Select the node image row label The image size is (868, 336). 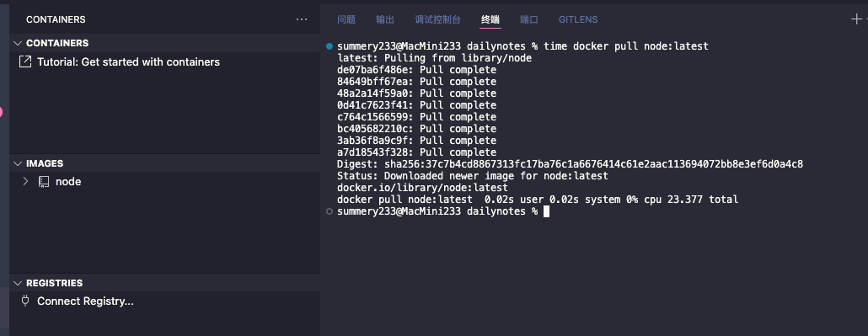tap(68, 182)
